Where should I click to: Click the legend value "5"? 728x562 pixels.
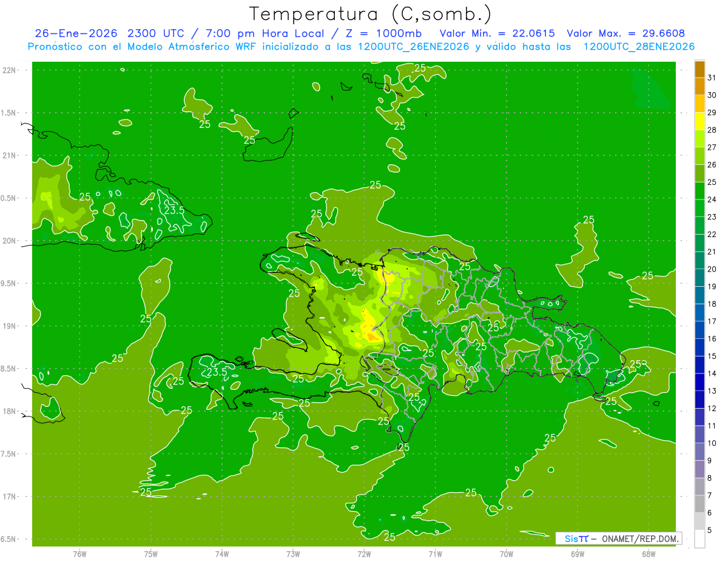710,530
